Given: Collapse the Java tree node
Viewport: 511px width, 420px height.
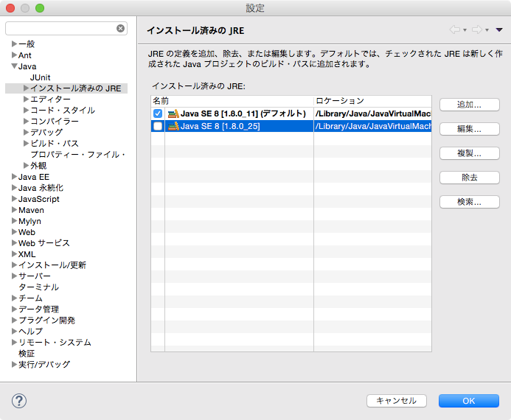Looking at the screenshot, I should click(14, 66).
